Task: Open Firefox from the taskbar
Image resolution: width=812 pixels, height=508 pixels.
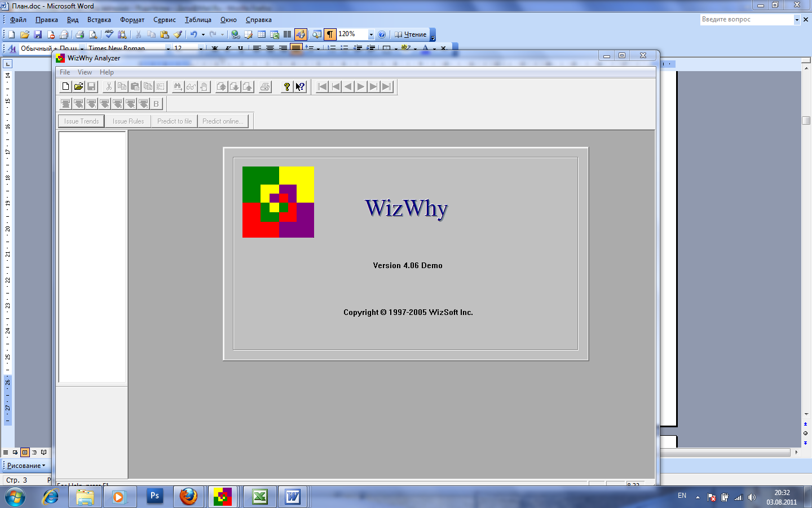Action: (188, 496)
